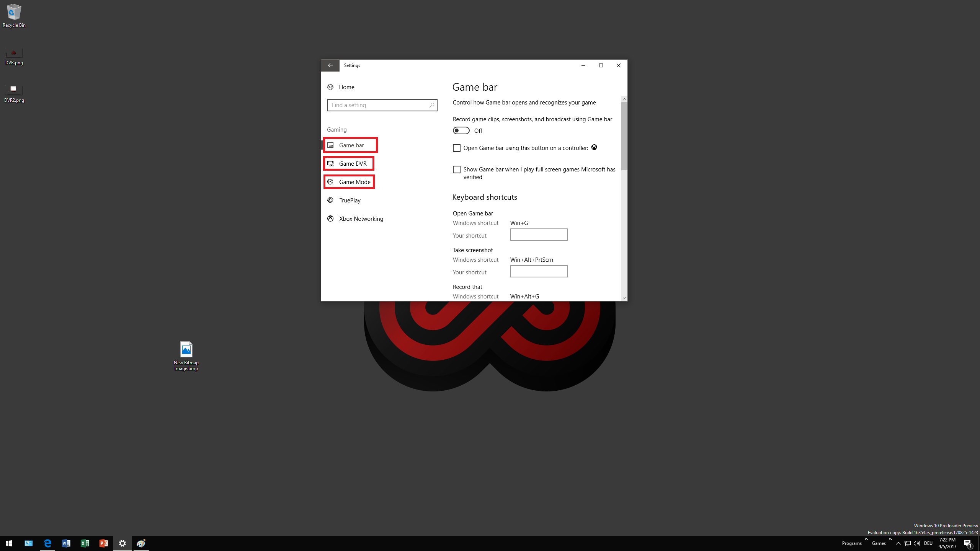Click the search magnifier in Find a setting
This screenshot has height=551, width=980.
pyautogui.click(x=431, y=105)
